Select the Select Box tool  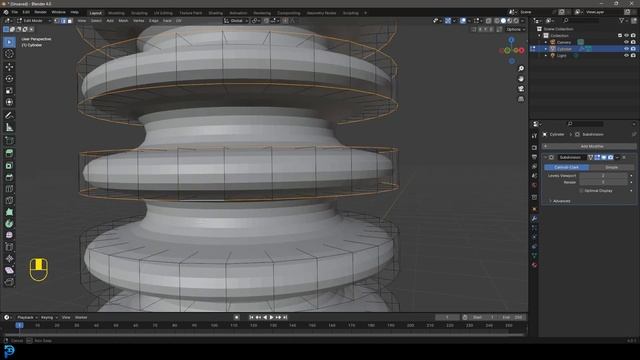[9, 42]
